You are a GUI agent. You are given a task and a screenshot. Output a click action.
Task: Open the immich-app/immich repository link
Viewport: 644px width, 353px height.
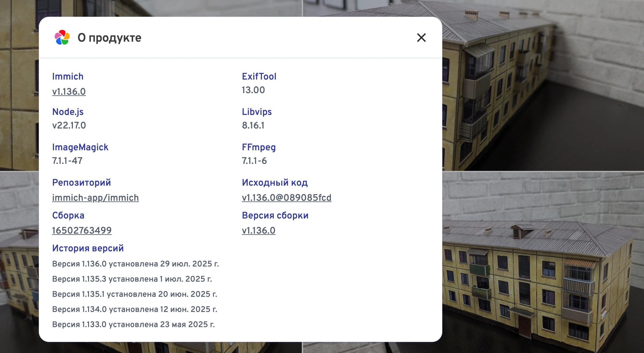pos(95,198)
